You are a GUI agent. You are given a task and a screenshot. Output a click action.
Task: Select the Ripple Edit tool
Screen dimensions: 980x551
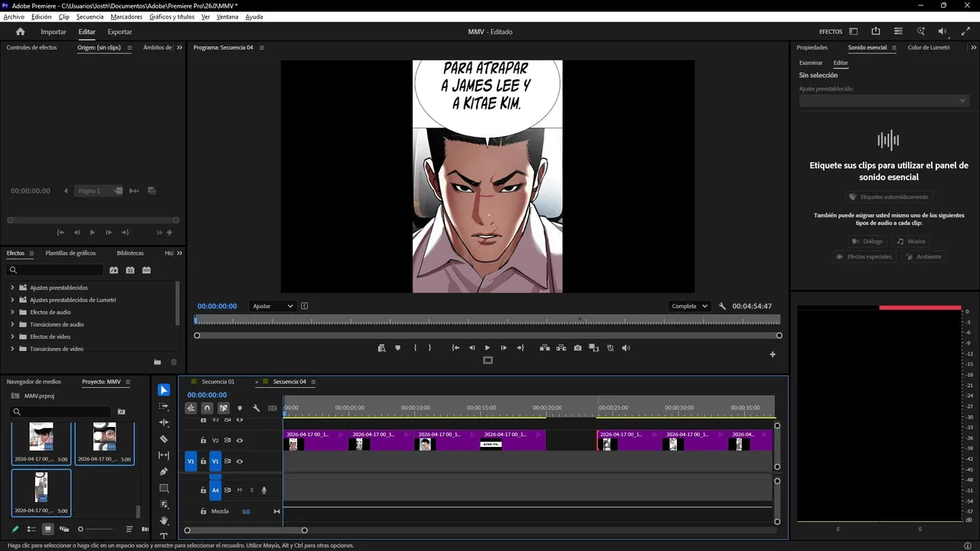click(164, 422)
